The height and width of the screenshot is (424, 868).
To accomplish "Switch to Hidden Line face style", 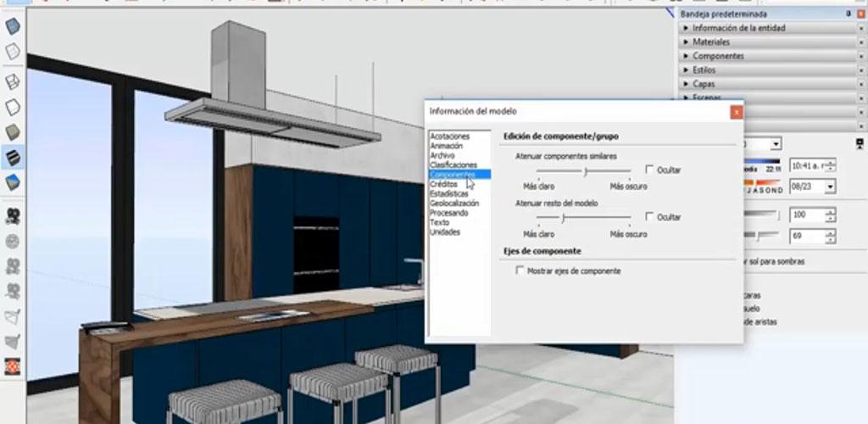I will [12, 107].
